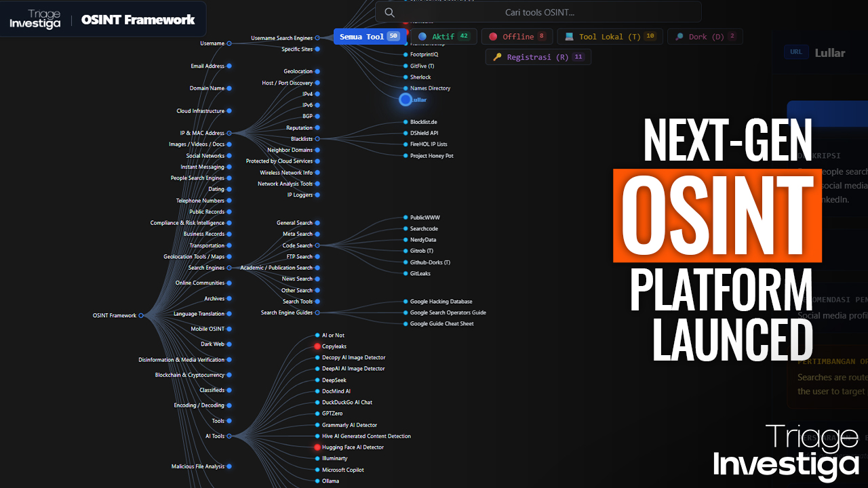Expand Compliance & Risk Intelligence node
The height and width of the screenshot is (488, 868).
(229, 223)
